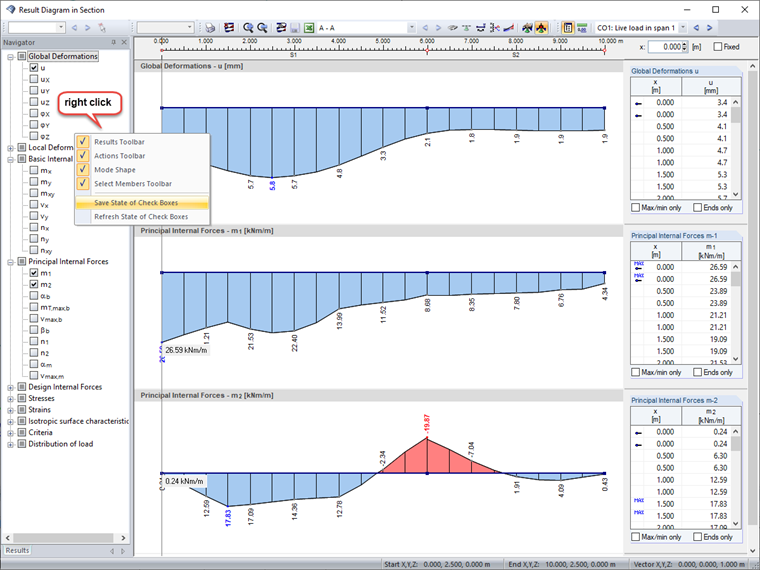This screenshot has height=570, width=760.
Task: Uncheck the m1 principal force checkbox
Action: pyautogui.click(x=33, y=273)
